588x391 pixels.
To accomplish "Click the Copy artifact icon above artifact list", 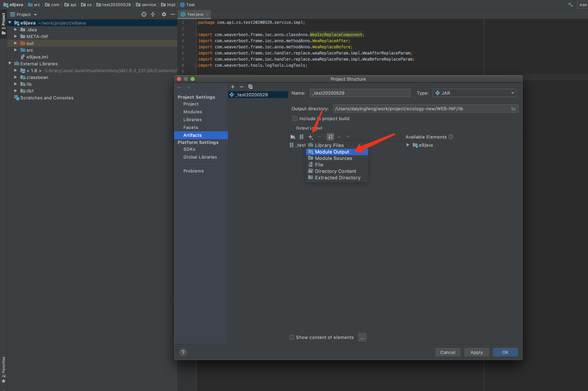I will click(x=250, y=87).
